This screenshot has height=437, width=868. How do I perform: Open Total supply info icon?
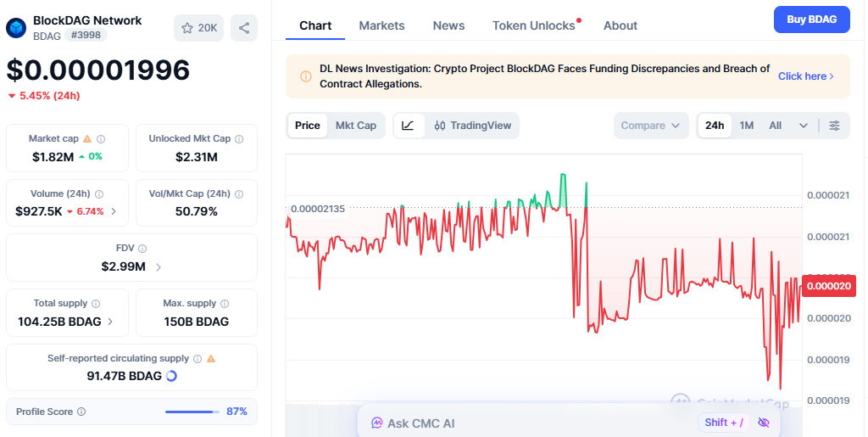(96, 304)
